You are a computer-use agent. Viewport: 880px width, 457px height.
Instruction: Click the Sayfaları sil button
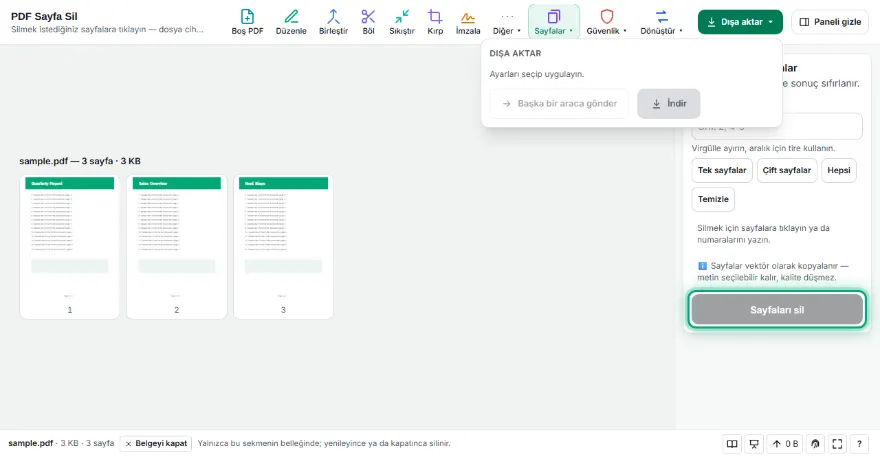[x=777, y=310]
